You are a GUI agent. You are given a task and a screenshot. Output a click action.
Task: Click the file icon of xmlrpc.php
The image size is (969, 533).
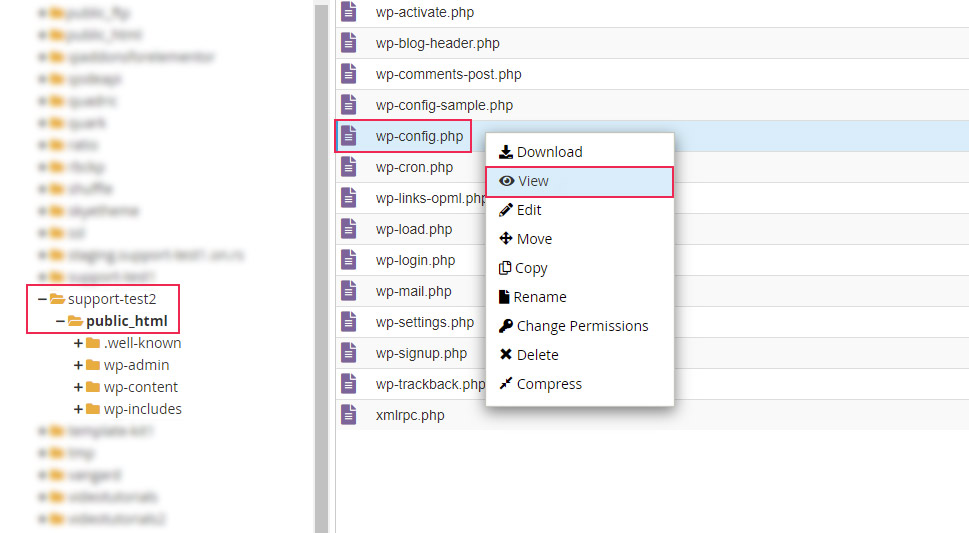349,414
